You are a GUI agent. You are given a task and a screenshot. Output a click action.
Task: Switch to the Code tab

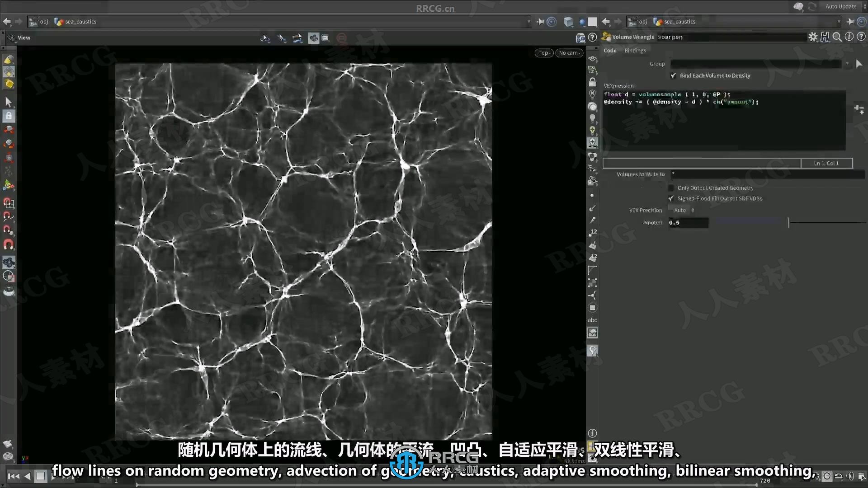point(610,50)
